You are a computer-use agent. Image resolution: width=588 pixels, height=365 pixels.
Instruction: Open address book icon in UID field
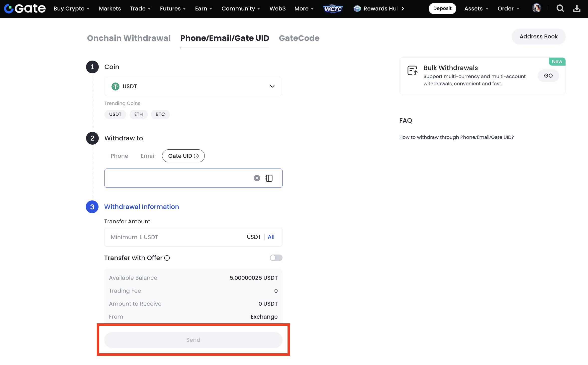(x=269, y=178)
